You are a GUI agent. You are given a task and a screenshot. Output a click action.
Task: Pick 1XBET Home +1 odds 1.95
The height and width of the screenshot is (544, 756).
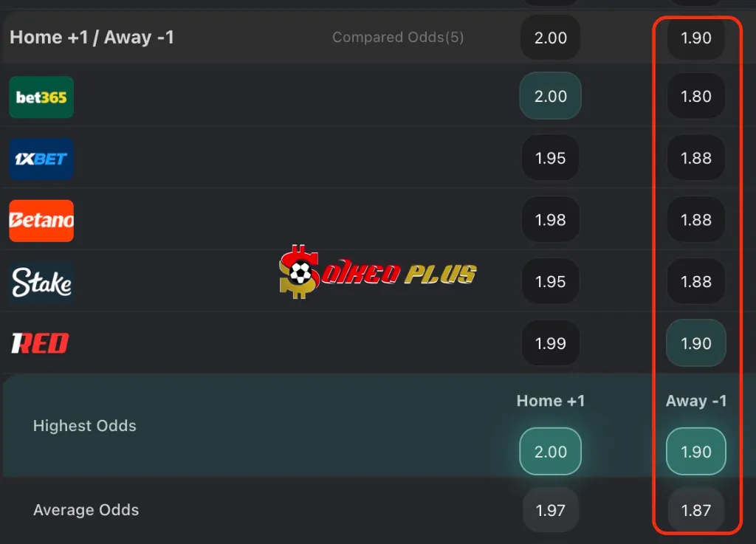pyautogui.click(x=551, y=158)
